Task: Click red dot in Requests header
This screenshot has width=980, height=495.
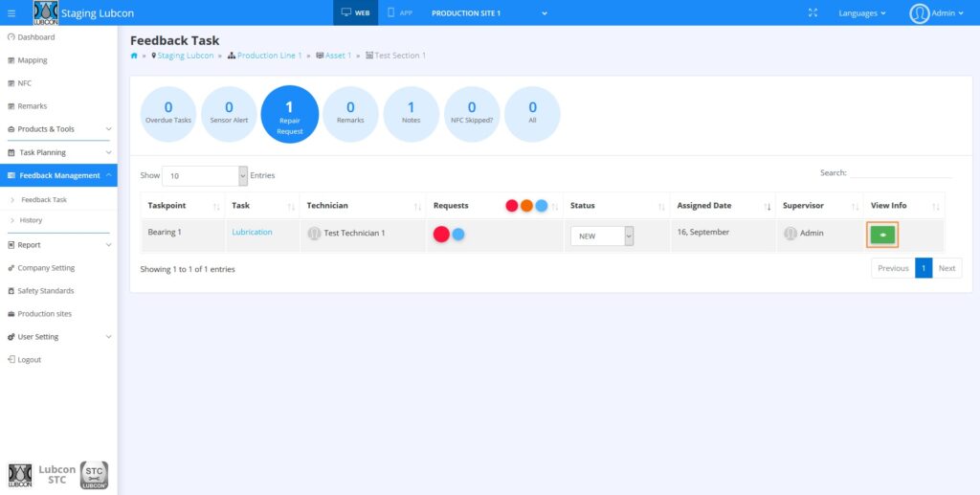Action: pyautogui.click(x=512, y=206)
